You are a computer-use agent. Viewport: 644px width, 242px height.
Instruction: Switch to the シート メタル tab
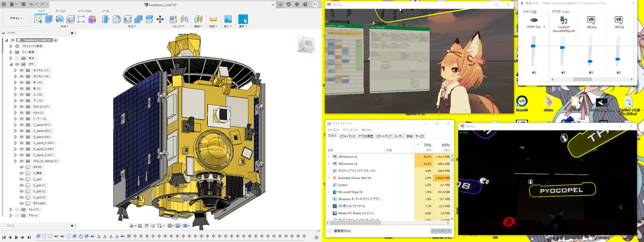84,11
